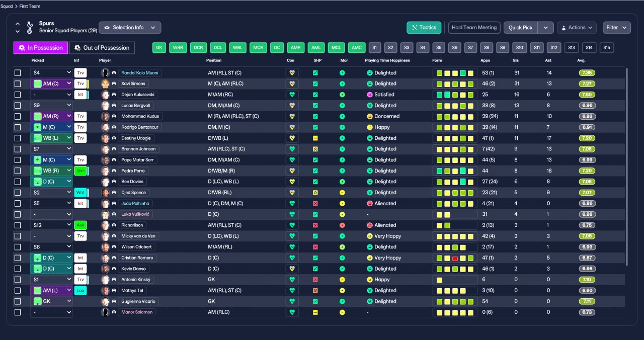Screen dimensions: 644x340
Task: Switch to the Out of Possession tab
Action: pyautogui.click(x=102, y=48)
